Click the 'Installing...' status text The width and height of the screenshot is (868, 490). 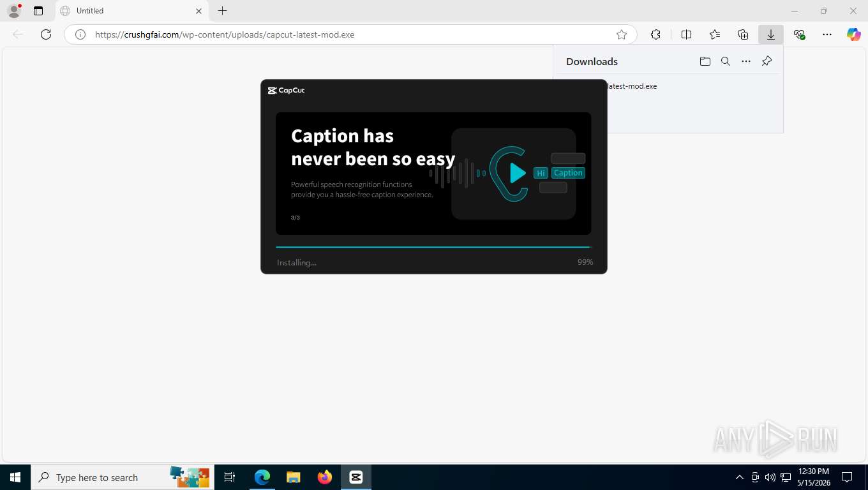click(x=297, y=262)
